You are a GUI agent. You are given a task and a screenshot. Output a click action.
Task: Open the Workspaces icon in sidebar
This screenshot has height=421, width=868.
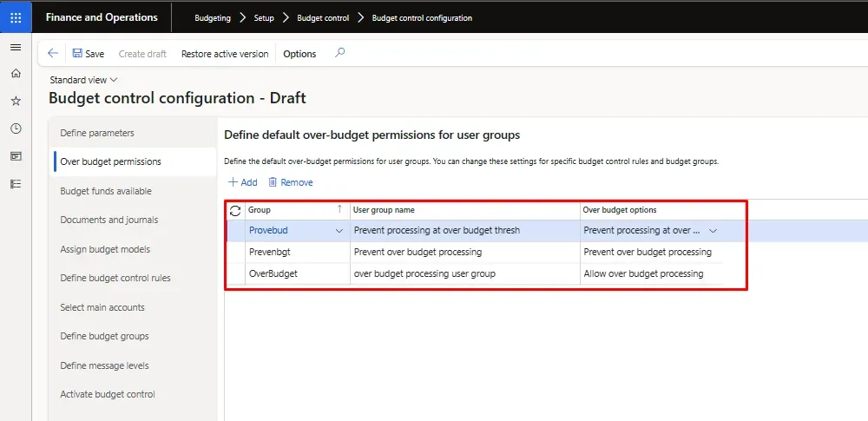pos(16,156)
